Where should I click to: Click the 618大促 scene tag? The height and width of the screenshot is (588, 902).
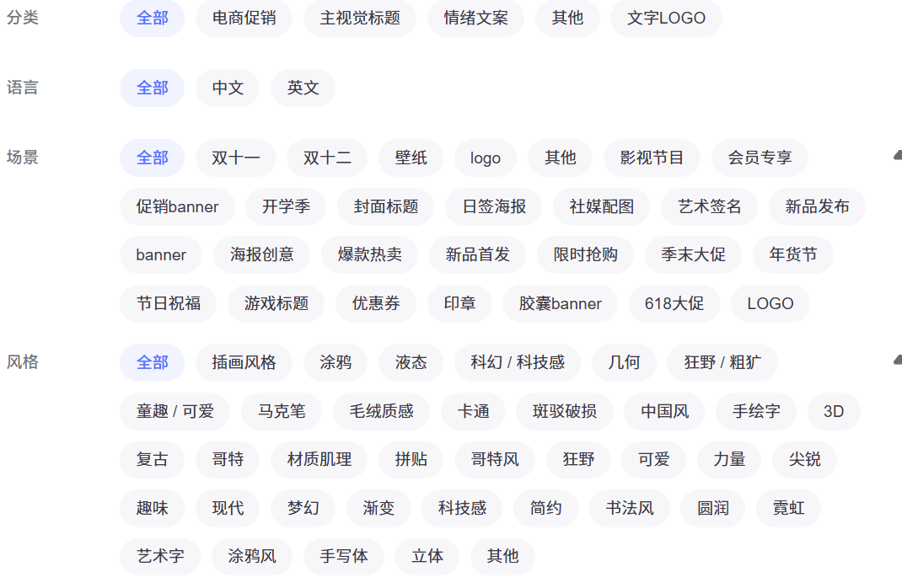tap(674, 303)
